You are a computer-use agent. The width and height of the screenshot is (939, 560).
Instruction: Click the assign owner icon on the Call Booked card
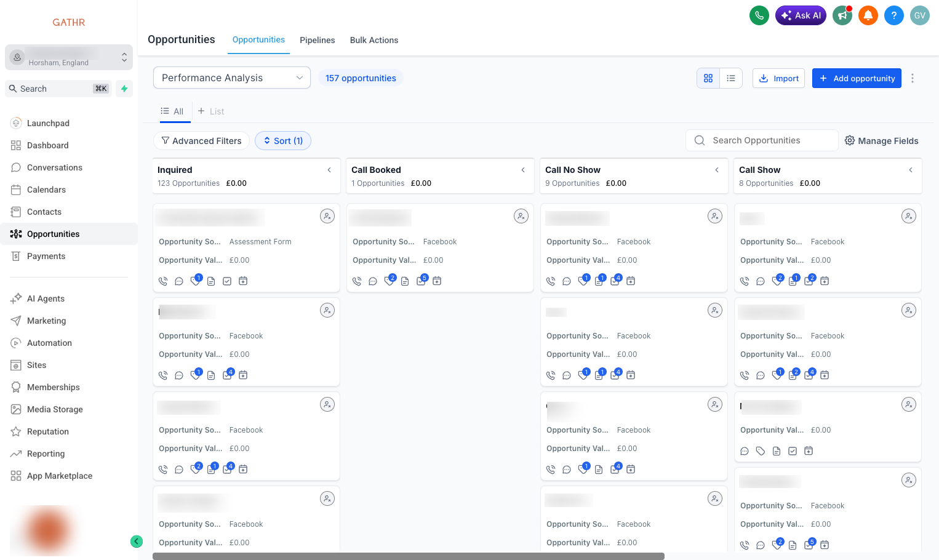tap(521, 216)
